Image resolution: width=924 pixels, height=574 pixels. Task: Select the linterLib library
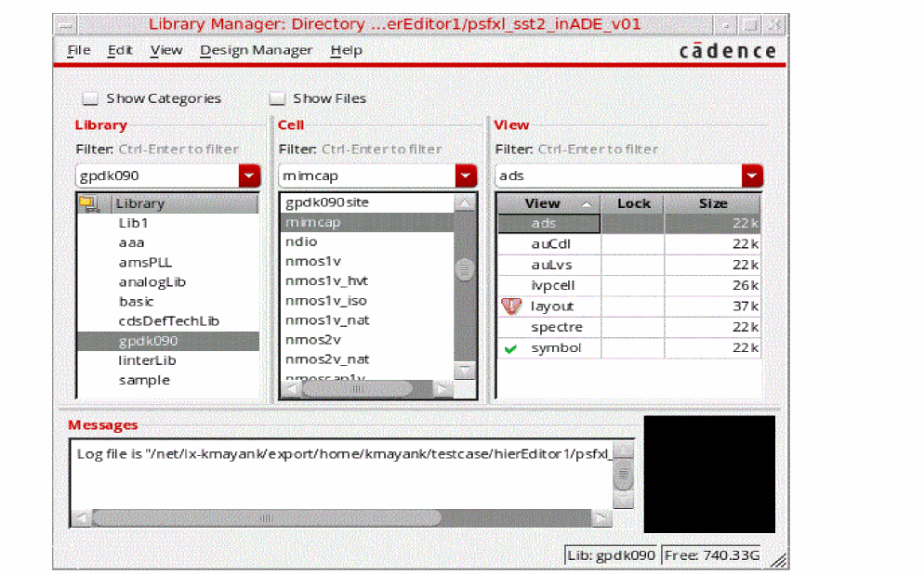[168, 360]
